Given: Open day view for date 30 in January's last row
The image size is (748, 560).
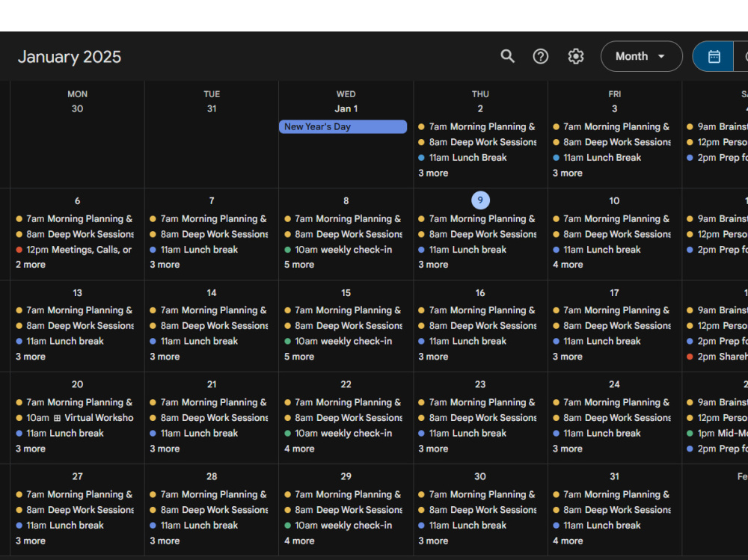Looking at the screenshot, I should (x=480, y=476).
